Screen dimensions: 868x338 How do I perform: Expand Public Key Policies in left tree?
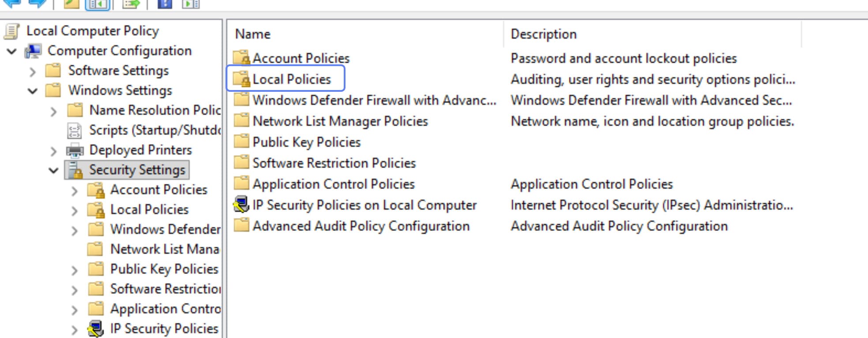click(x=75, y=270)
